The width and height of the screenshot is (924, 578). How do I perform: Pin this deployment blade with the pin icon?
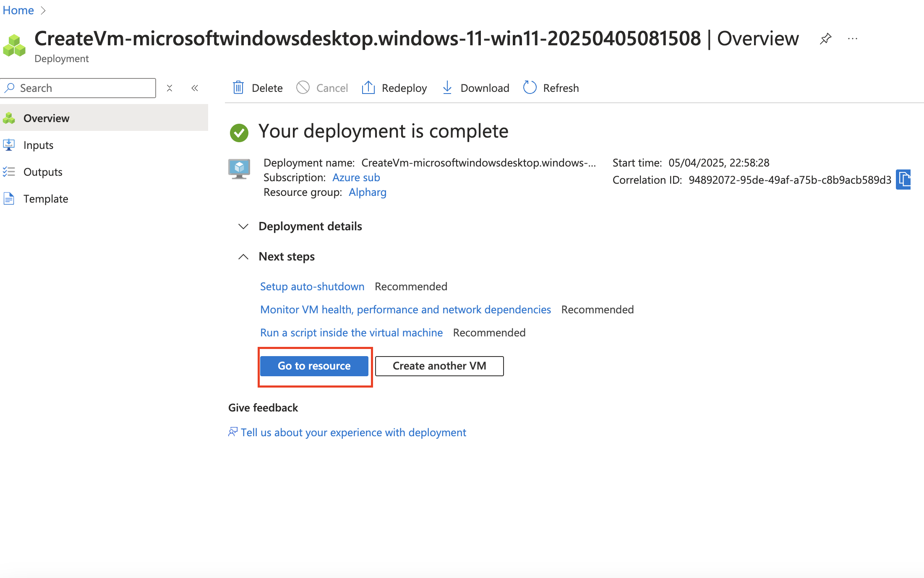[825, 39]
